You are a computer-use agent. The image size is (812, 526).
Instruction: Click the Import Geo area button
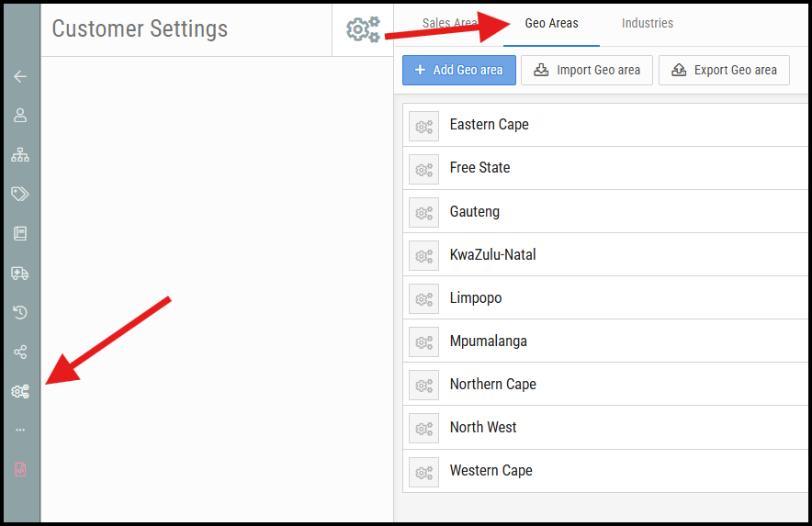pos(587,70)
